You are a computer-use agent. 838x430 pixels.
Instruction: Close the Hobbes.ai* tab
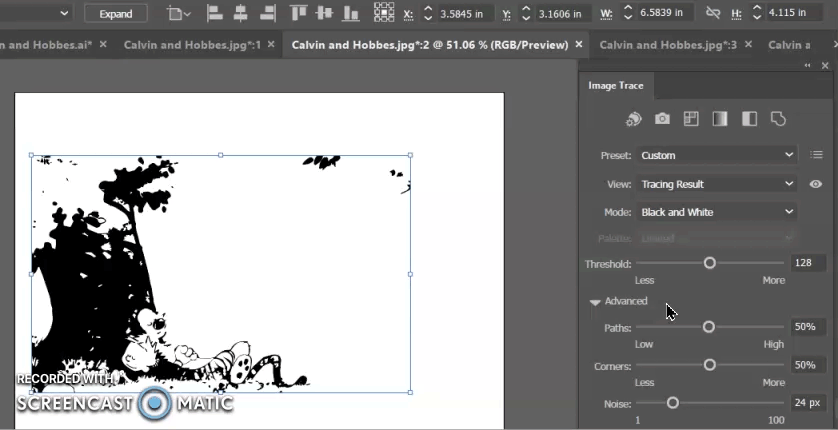click(x=103, y=44)
